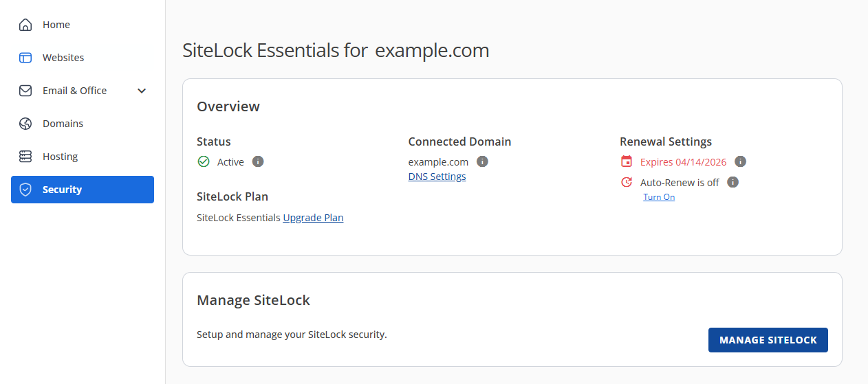Click the red auto-renew clock icon
Viewport: 868px width, 384px height.
point(627,183)
